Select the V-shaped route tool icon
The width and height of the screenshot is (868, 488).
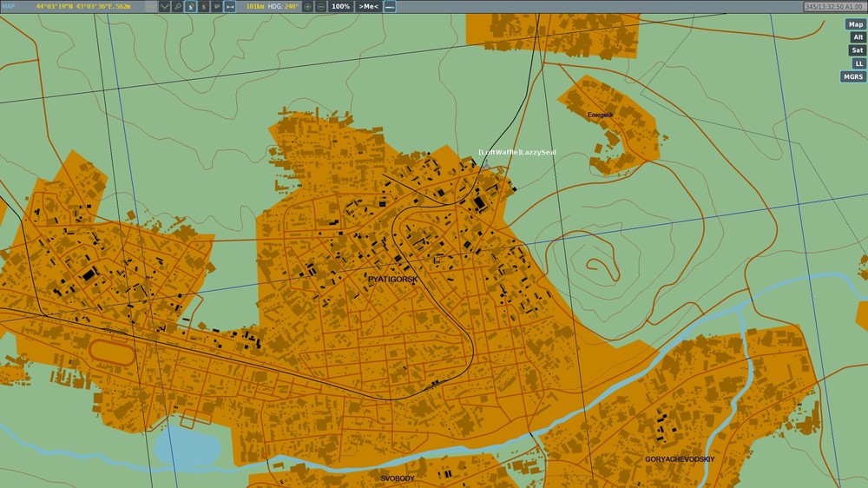[x=164, y=6]
